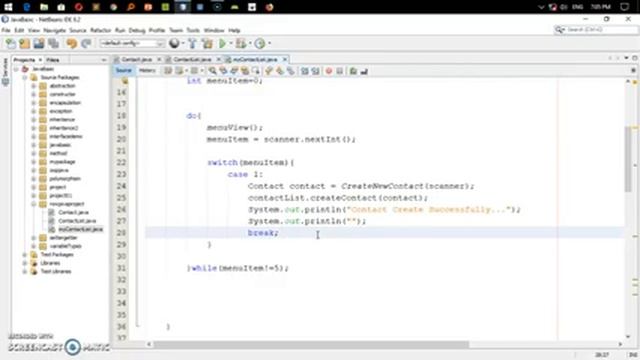Select ContactList.java in the Projects tree
640x360 pixels.
coord(77,221)
